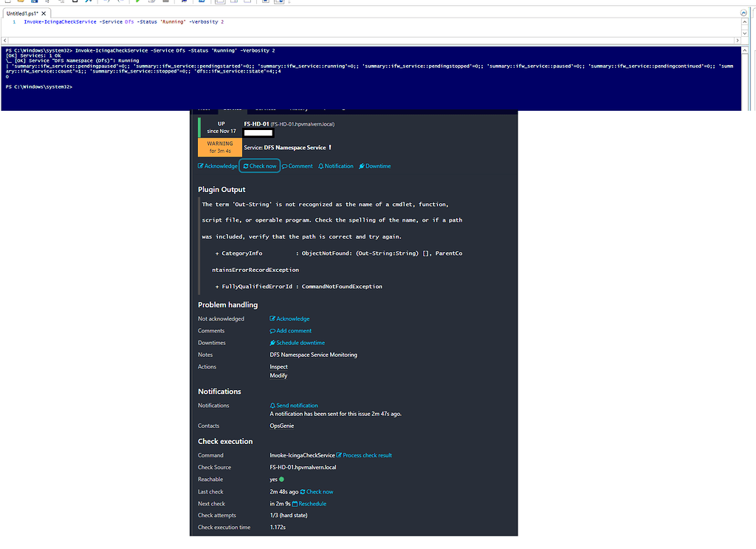Viewport: 756px width, 549px height.
Task: Switch to the Service tab in Icinga
Action: (231, 108)
